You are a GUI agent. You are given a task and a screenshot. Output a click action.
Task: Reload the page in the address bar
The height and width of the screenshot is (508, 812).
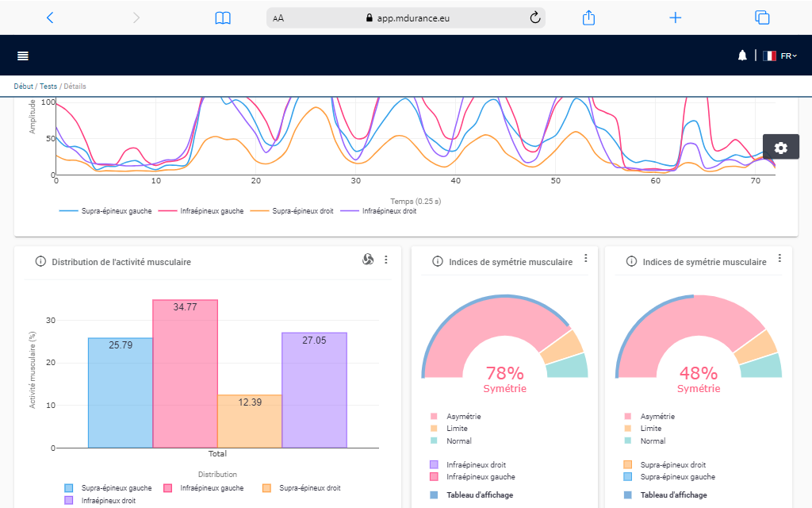[x=534, y=17]
